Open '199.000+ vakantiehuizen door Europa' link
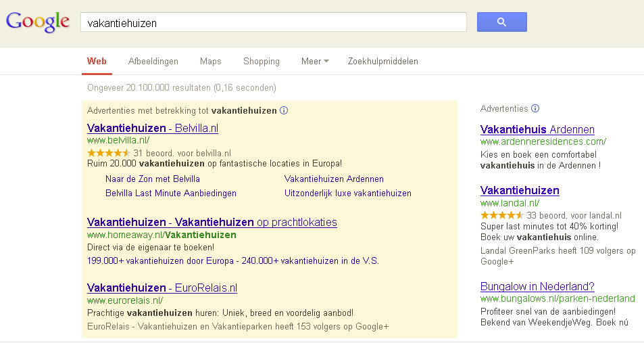The image size is (644, 343). pyautogui.click(x=160, y=260)
